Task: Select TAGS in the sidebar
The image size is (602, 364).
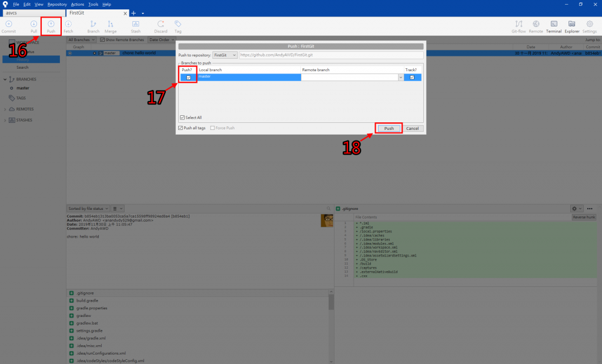Action: tap(21, 98)
